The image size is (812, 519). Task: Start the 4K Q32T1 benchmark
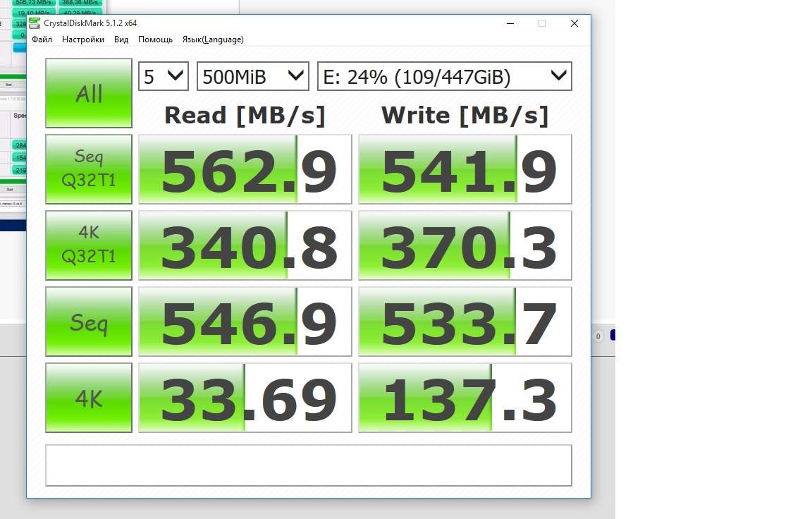[89, 245]
